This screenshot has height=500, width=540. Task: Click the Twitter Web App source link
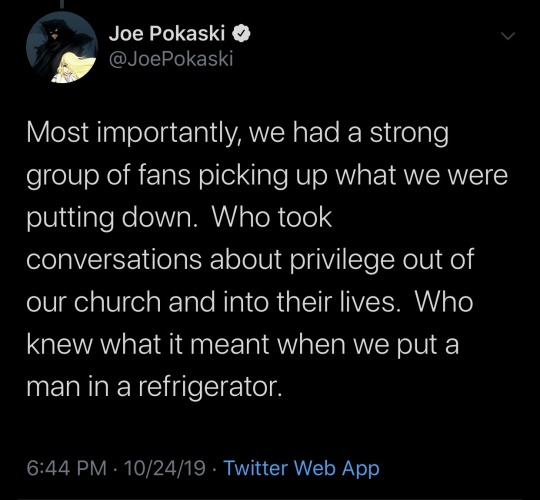pyautogui.click(x=302, y=468)
